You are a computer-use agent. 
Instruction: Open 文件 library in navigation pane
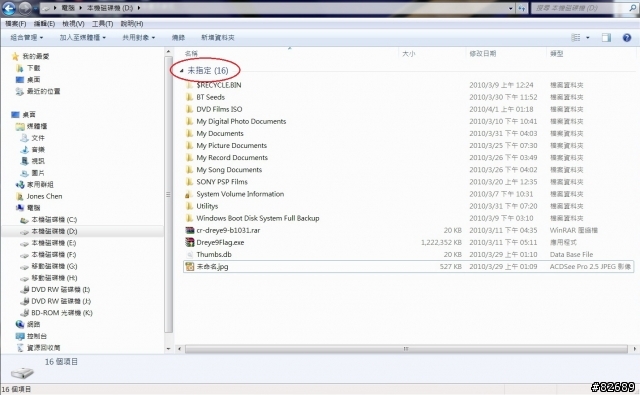coord(38,138)
